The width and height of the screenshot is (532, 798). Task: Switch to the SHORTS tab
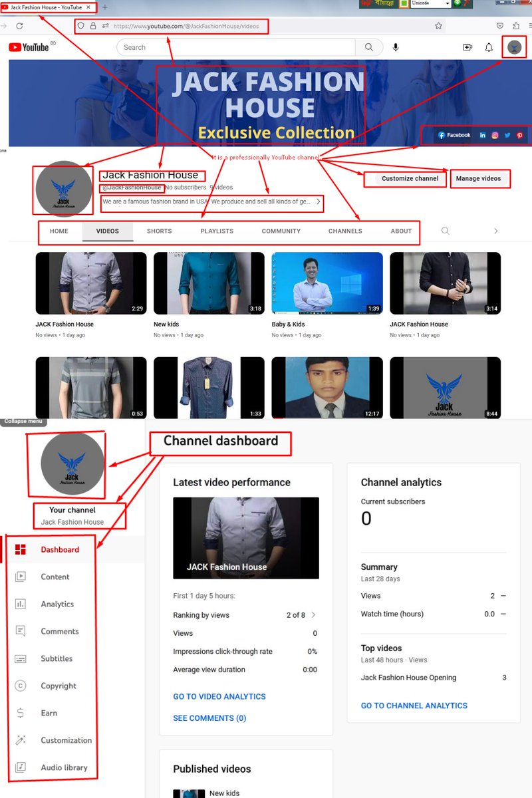tap(159, 231)
